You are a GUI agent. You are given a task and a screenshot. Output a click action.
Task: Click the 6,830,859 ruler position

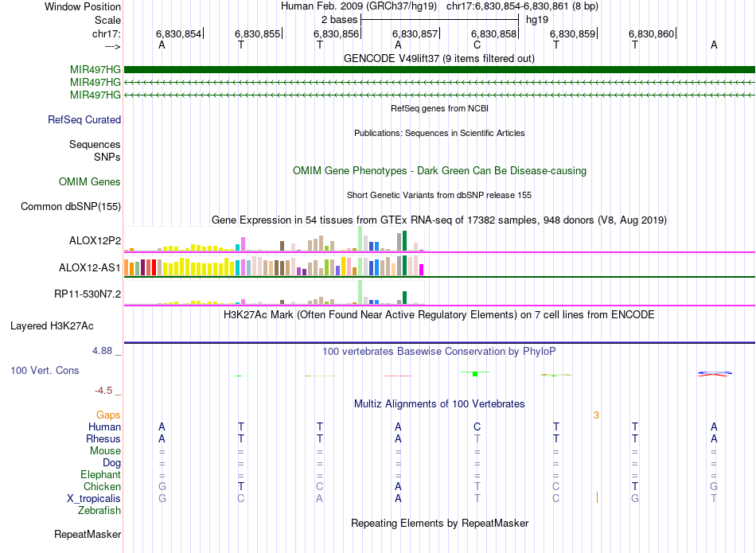point(572,33)
